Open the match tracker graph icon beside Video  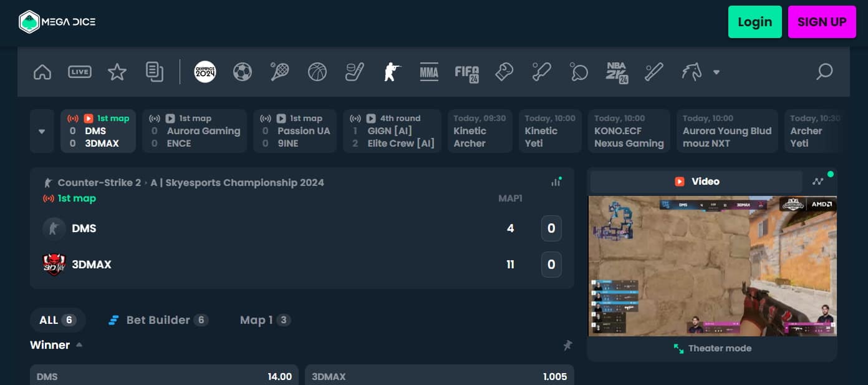(x=819, y=182)
